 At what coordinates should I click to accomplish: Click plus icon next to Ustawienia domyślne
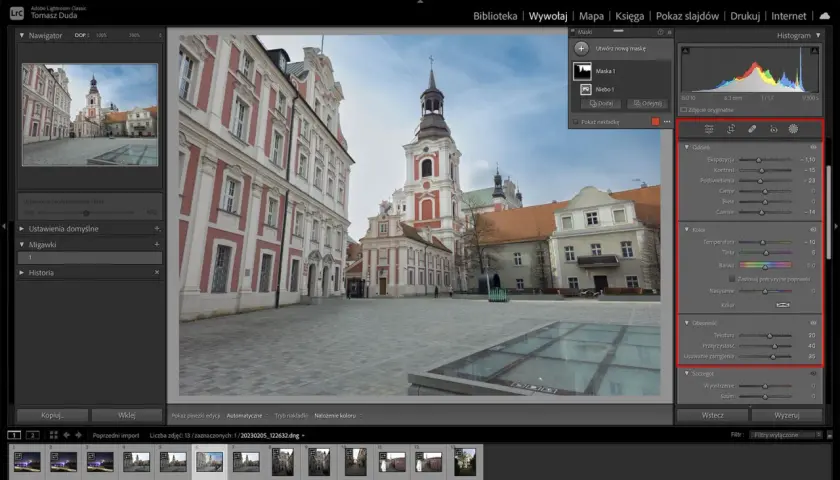tap(157, 228)
